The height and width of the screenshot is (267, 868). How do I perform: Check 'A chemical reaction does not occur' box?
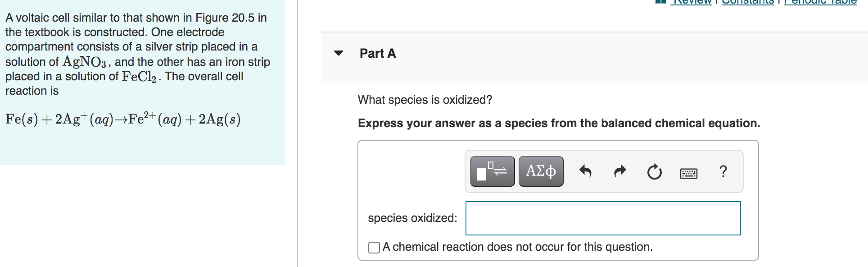(x=374, y=248)
